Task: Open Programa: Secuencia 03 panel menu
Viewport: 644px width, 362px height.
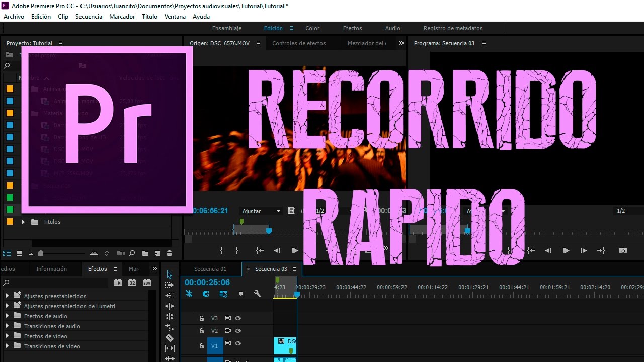Action: tap(484, 43)
